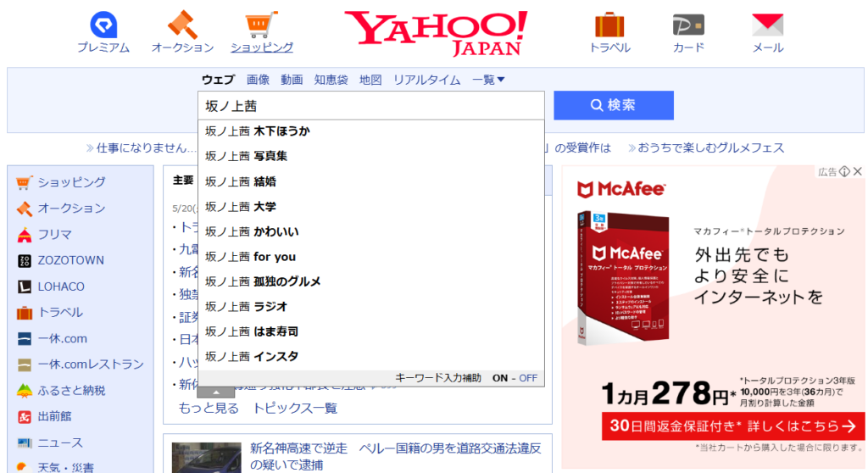Click the もっと見る link
Screen dimensions: 868x473
[x=209, y=409]
